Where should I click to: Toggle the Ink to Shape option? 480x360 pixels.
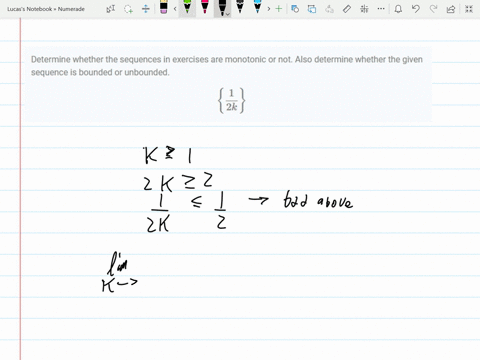click(312, 9)
